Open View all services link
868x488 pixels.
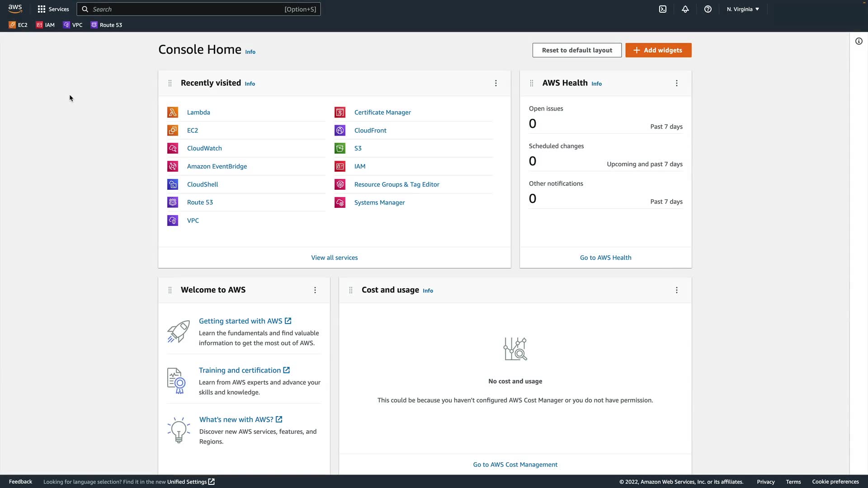[334, 258]
